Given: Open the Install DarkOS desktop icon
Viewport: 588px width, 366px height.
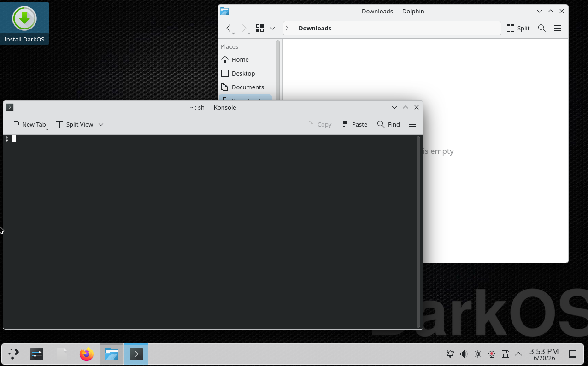Looking at the screenshot, I should 24,23.
